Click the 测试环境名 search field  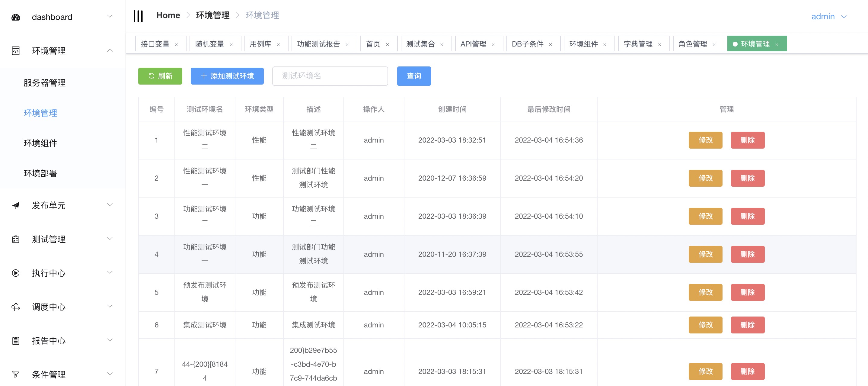330,76
